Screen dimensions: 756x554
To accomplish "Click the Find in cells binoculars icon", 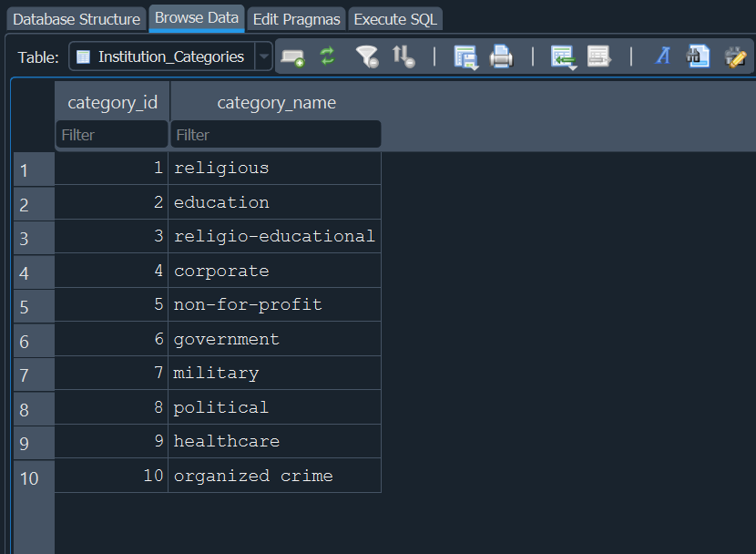I will click(698, 56).
